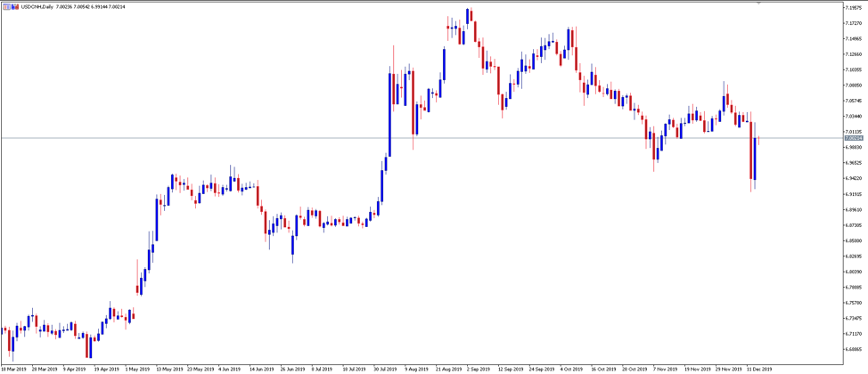Select the highlighted current price tag on scale
This screenshot has width=868, height=374.
click(x=854, y=138)
